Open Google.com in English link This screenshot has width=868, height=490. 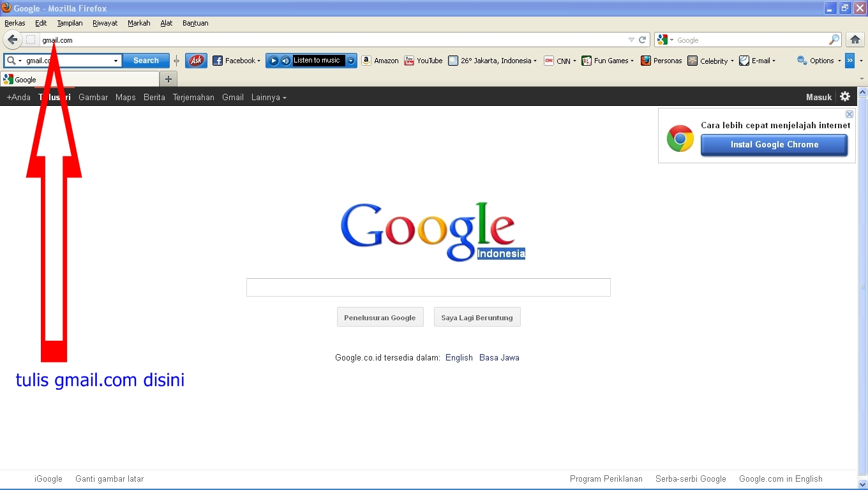coord(781,479)
